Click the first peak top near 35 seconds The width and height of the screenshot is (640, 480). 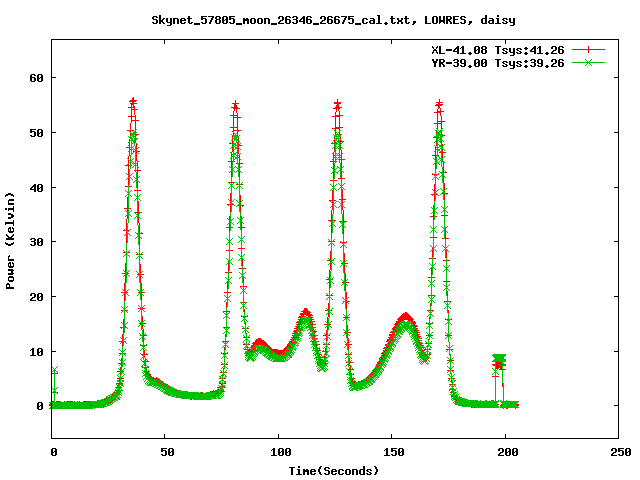coord(133,103)
